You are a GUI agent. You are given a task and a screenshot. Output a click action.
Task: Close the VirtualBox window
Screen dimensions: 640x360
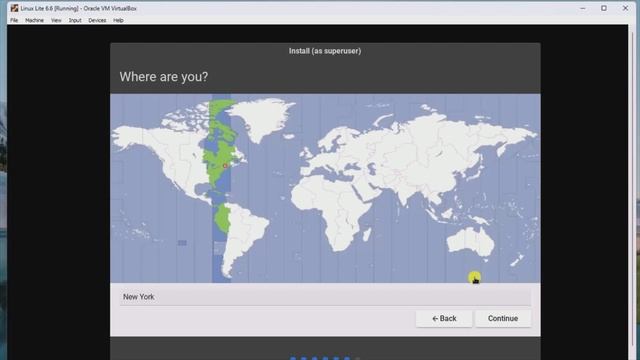click(625, 8)
